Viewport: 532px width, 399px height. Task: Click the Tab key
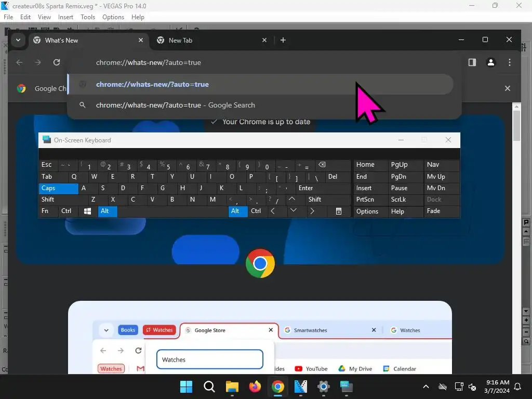pos(54,177)
